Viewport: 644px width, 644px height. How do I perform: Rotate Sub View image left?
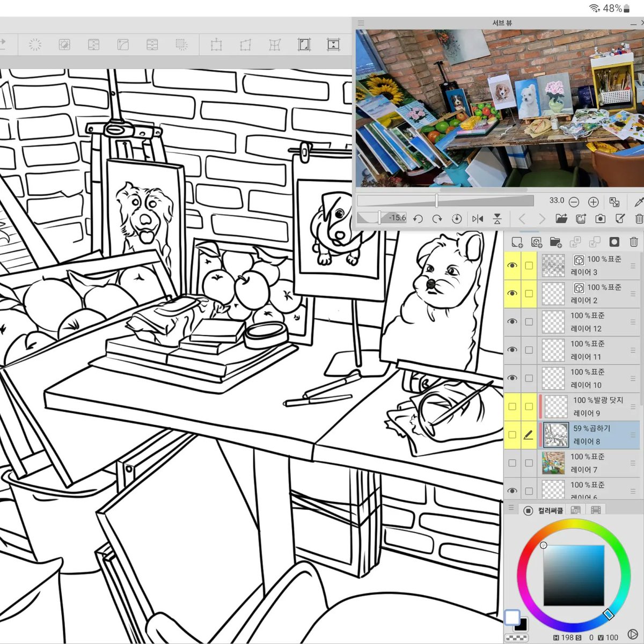[x=418, y=218]
